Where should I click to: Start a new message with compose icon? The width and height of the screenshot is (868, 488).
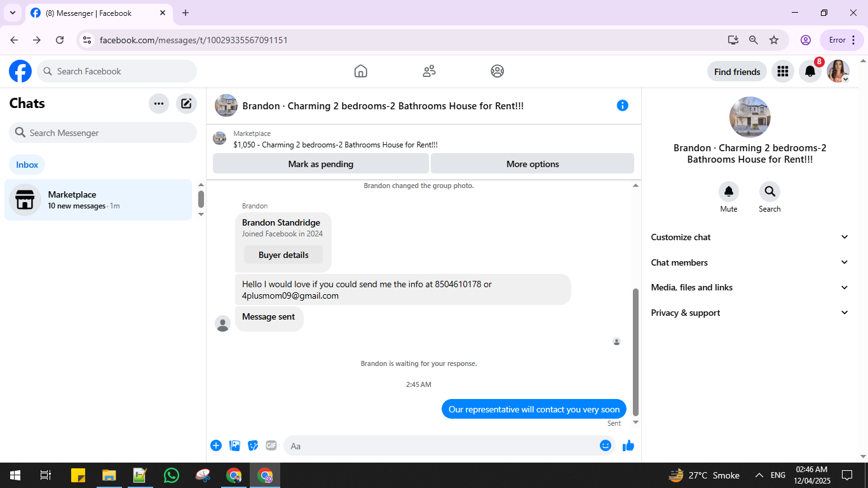click(186, 104)
